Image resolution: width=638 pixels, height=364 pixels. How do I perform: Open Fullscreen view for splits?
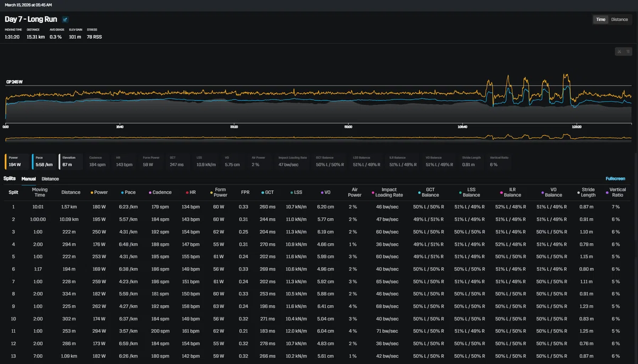616,179
